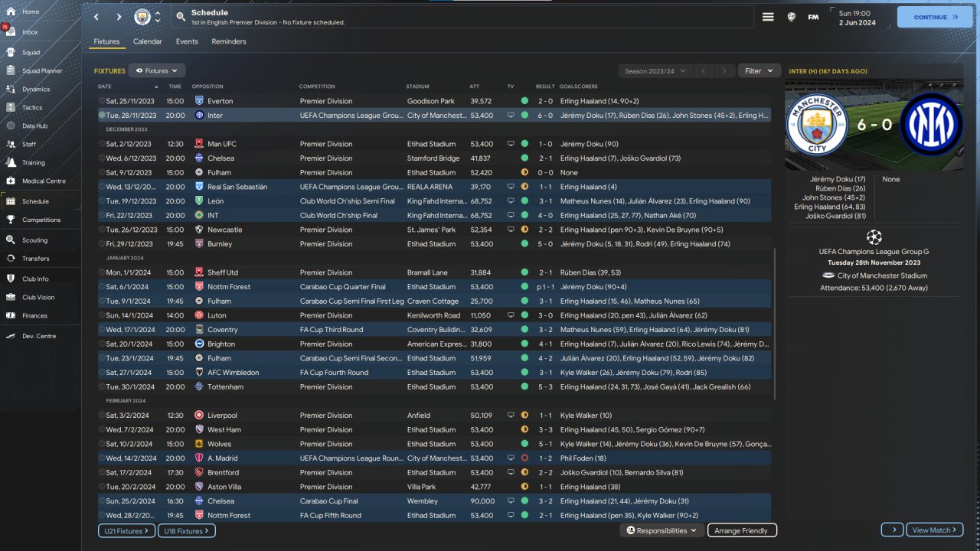Switch to the Events tab

(187, 41)
